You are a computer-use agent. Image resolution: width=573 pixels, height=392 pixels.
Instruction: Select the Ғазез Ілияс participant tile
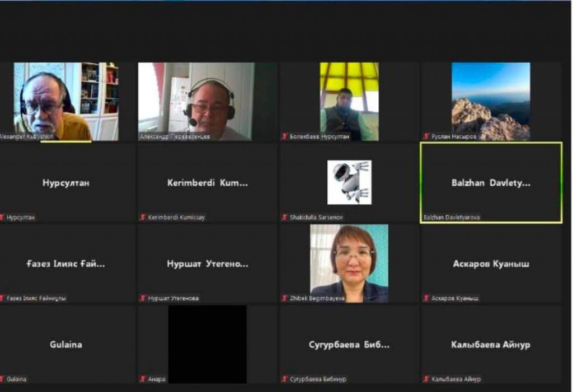(66, 264)
